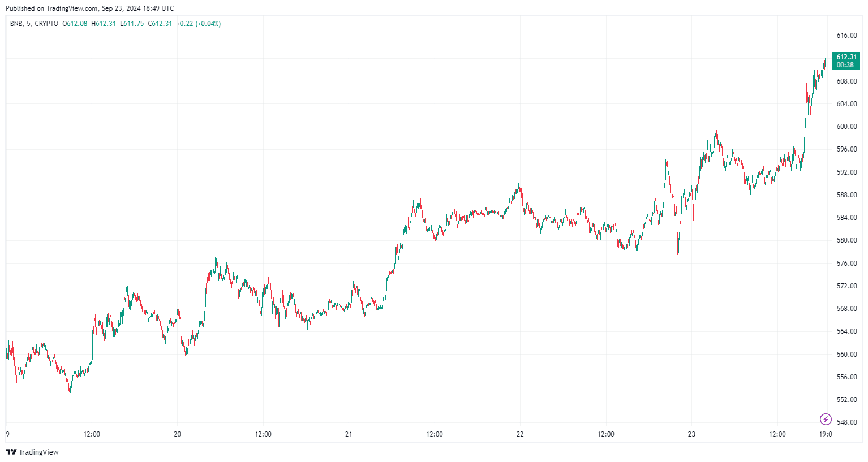The image size is (868, 462).
Task: Click the 572.00 price axis label
Action: 846,286
